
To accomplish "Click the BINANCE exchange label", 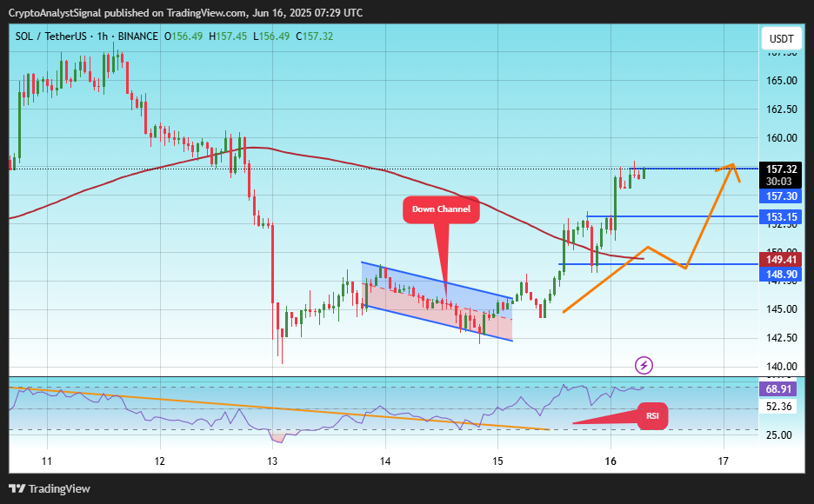I will coord(137,36).
